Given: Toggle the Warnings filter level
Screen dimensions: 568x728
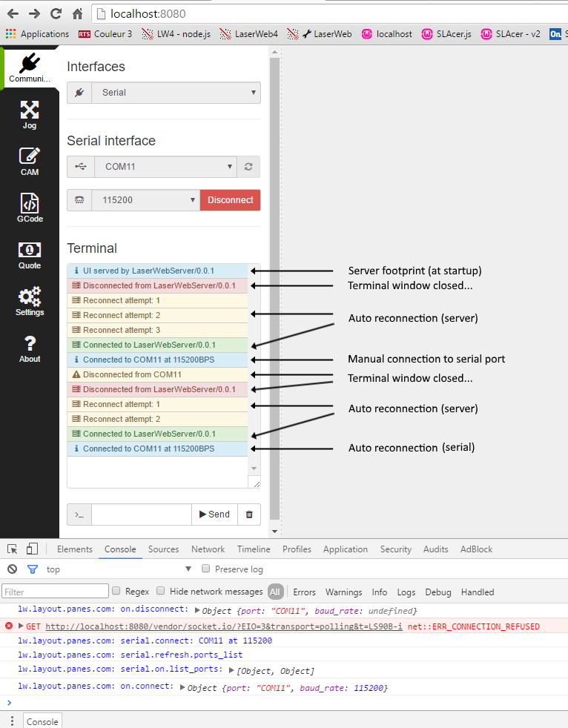Looking at the screenshot, I should 343,592.
